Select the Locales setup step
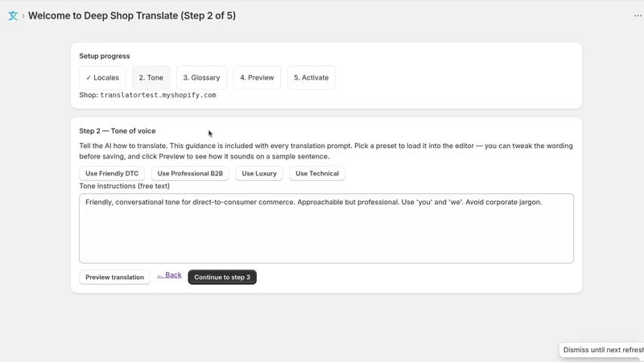 [102, 77]
